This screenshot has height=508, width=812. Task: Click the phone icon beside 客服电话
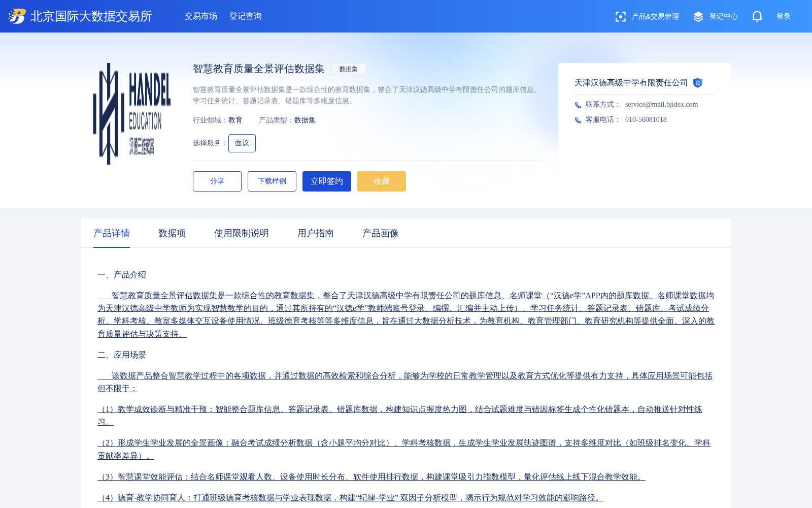pyautogui.click(x=578, y=120)
